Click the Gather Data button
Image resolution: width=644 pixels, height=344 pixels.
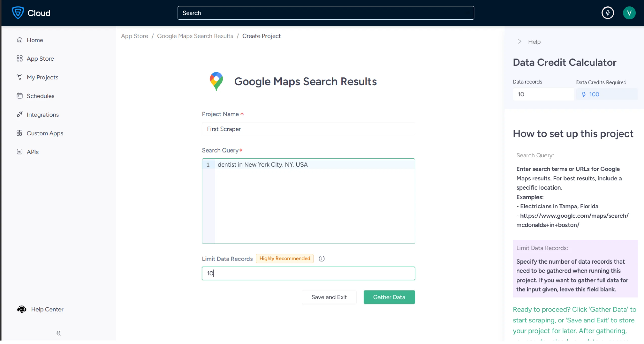pyautogui.click(x=389, y=297)
